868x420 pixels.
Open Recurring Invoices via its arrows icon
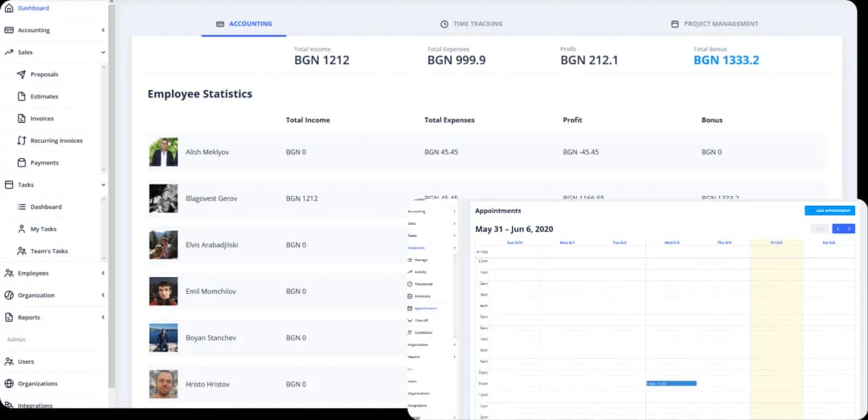(x=22, y=141)
